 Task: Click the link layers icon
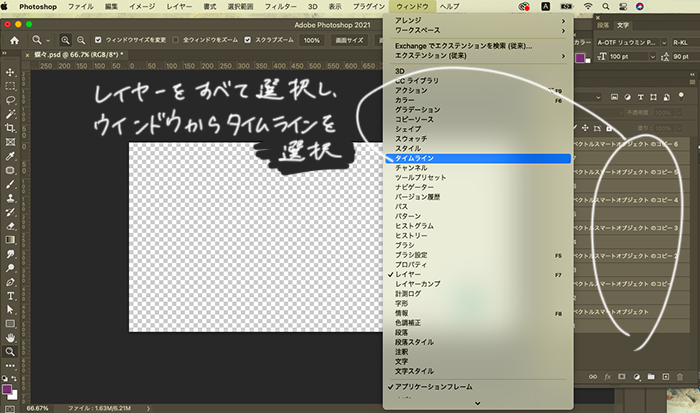coord(593,377)
